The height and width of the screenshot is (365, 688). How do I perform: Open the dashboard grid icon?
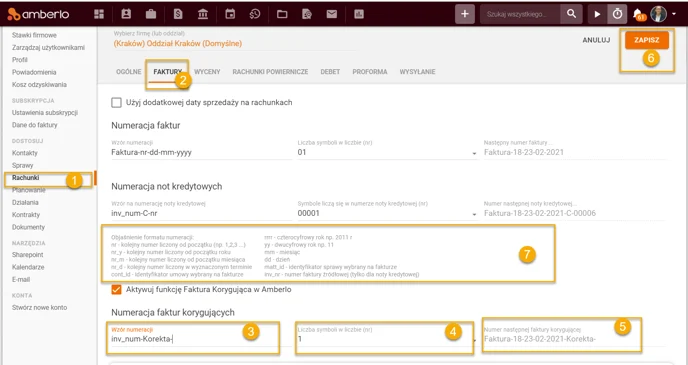coord(99,14)
